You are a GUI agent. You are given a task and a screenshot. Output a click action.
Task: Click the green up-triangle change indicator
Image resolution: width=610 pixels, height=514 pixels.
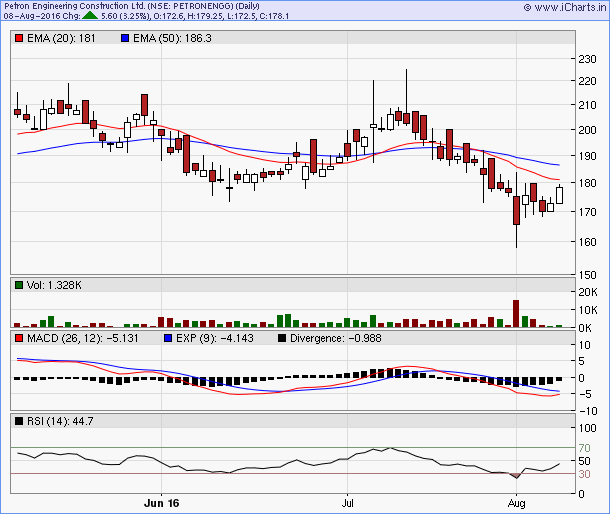pos(90,16)
